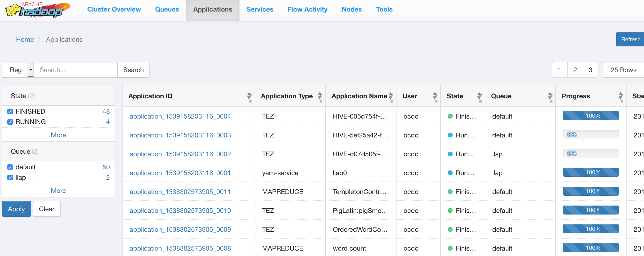Image resolution: width=644 pixels, height=256 pixels.
Task: Click FINISHED count value 48
Action: (x=106, y=111)
